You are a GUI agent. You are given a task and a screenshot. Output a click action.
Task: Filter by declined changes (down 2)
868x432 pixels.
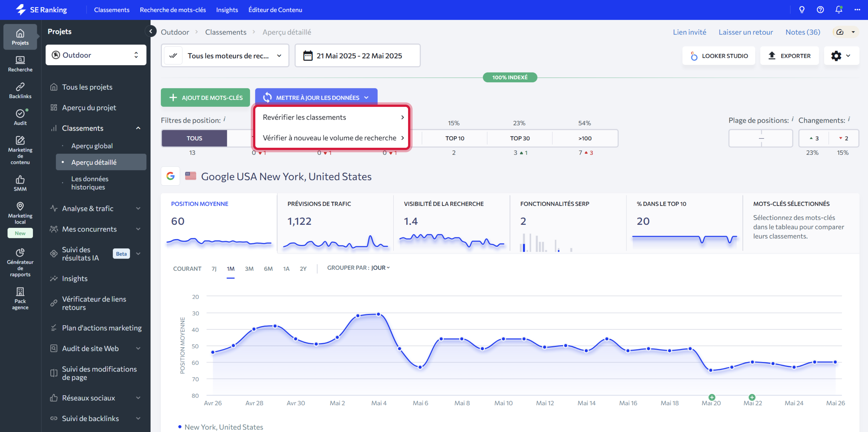click(843, 138)
